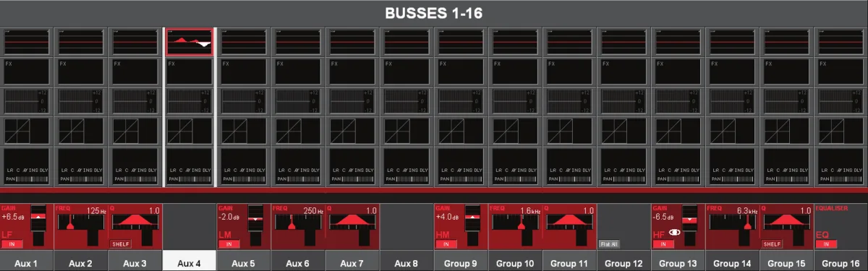Open the Group 13 pan and output block
This screenshot has width=868, height=271.
[x=678, y=166]
